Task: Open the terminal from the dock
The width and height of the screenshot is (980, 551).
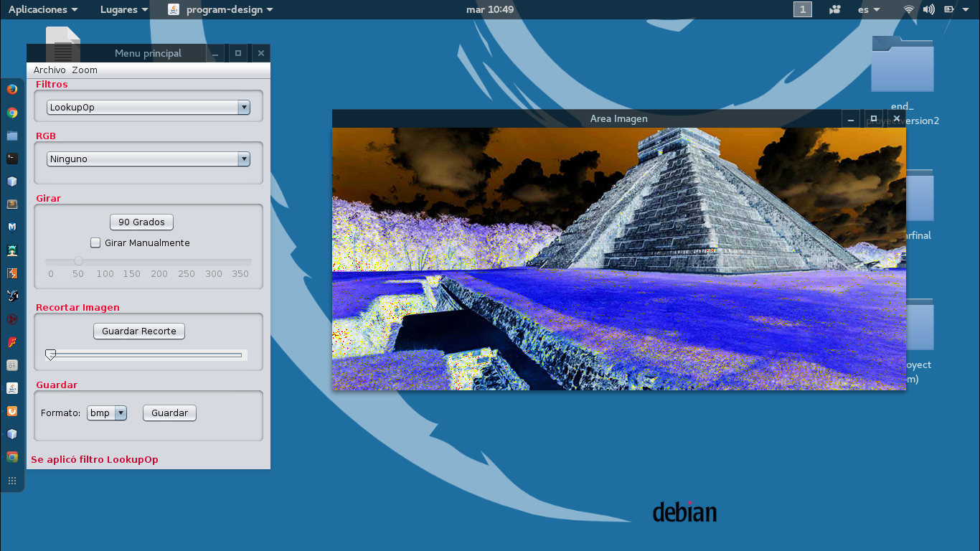Action: click(11, 158)
